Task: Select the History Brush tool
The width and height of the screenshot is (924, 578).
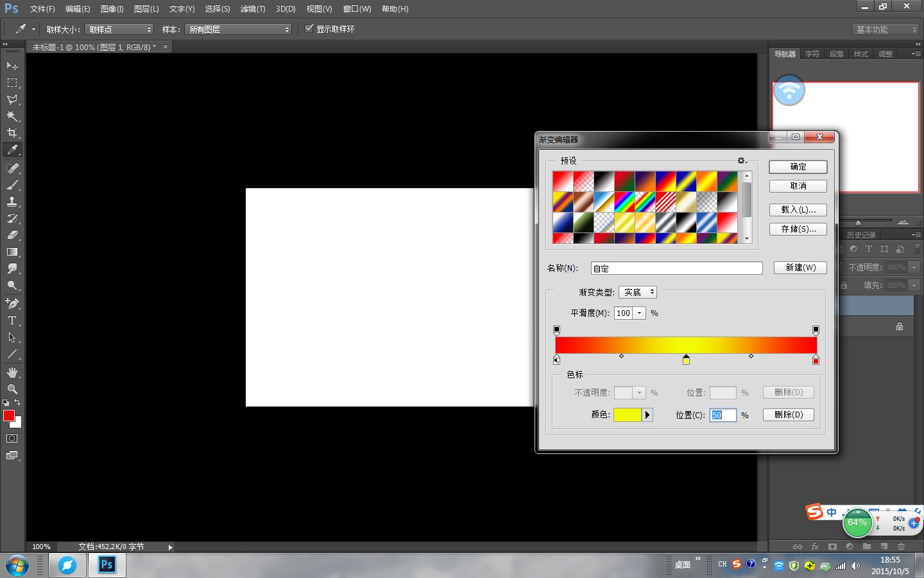Action: (x=12, y=218)
